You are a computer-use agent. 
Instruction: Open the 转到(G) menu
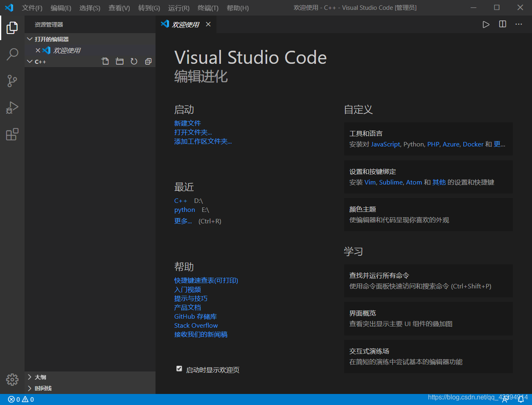click(x=149, y=8)
